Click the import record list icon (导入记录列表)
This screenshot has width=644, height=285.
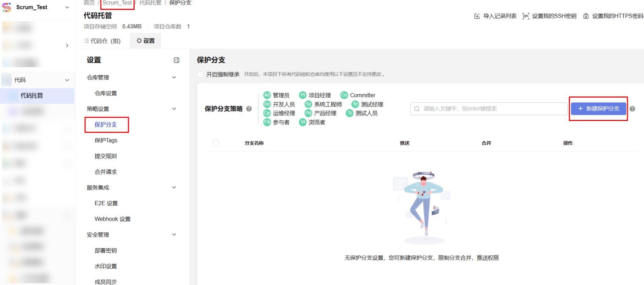click(x=477, y=16)
